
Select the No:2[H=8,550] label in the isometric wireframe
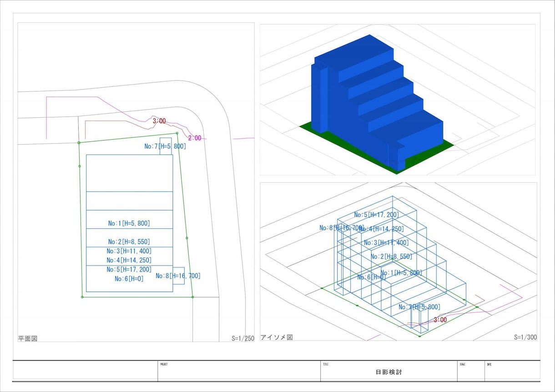coord(391,256)
